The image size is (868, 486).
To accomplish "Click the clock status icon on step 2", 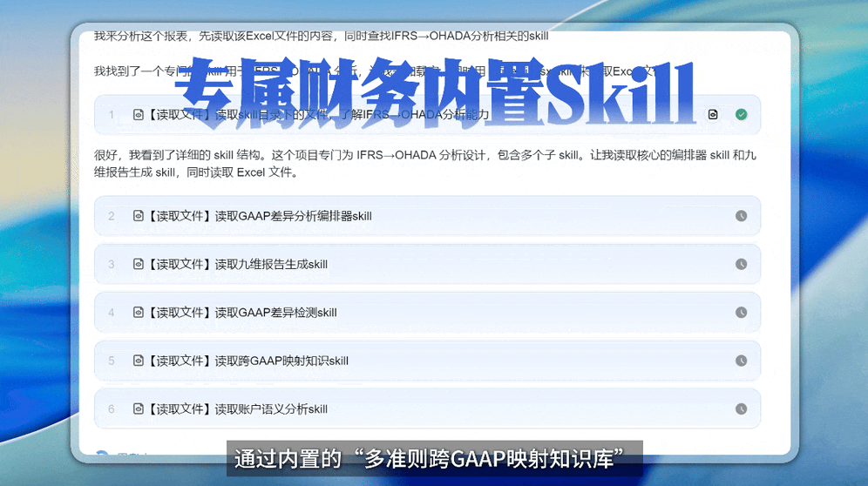I will (x=742, y=216).
